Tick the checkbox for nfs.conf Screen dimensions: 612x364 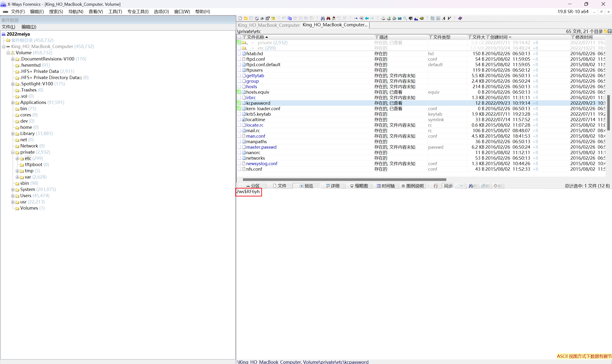tap(239, 169)
